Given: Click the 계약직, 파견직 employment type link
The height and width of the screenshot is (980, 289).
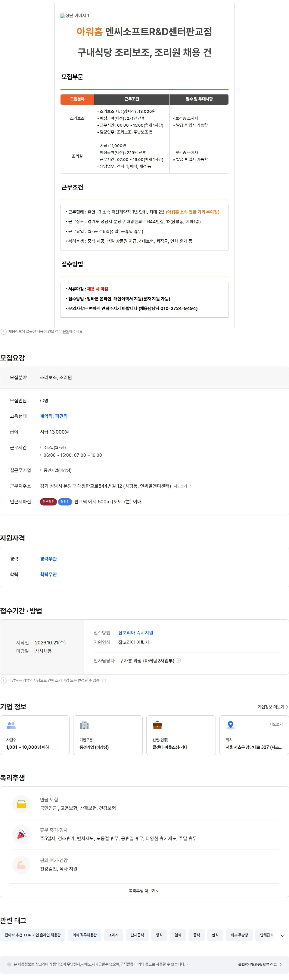Looking at the screenshot, I should (x=54, y=416).
